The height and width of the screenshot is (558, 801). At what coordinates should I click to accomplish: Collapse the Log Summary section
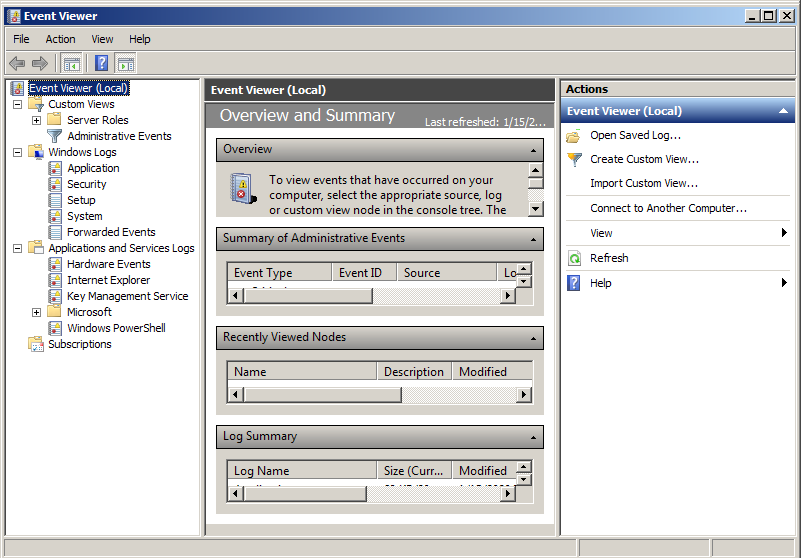[x=535, y=436]
